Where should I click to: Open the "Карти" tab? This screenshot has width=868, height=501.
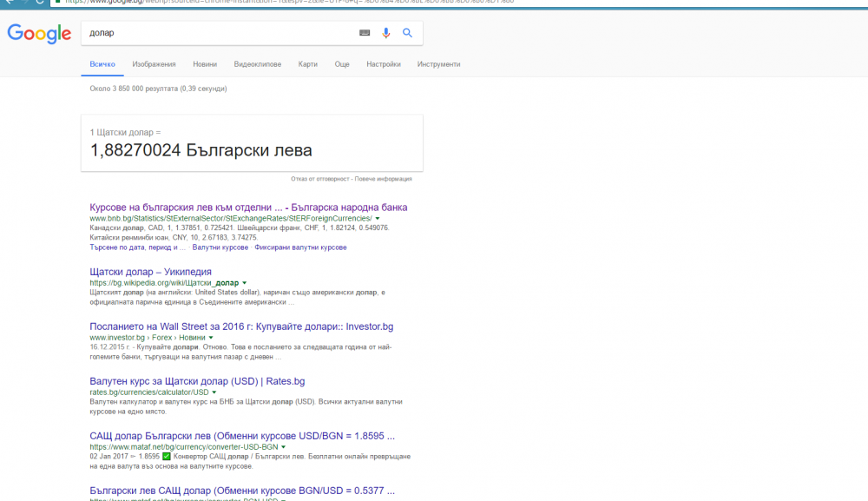(x=308, y=64)
